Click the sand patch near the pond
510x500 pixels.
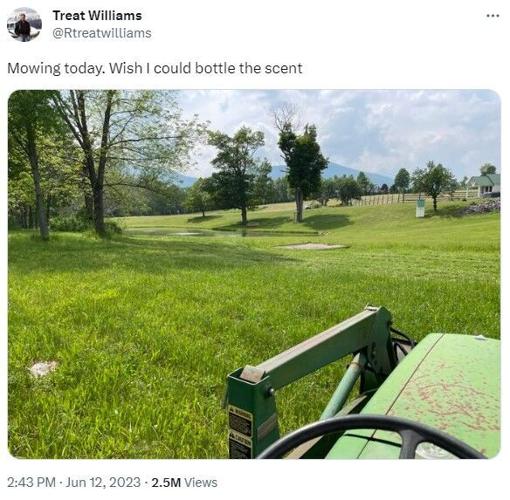point(312,246)
